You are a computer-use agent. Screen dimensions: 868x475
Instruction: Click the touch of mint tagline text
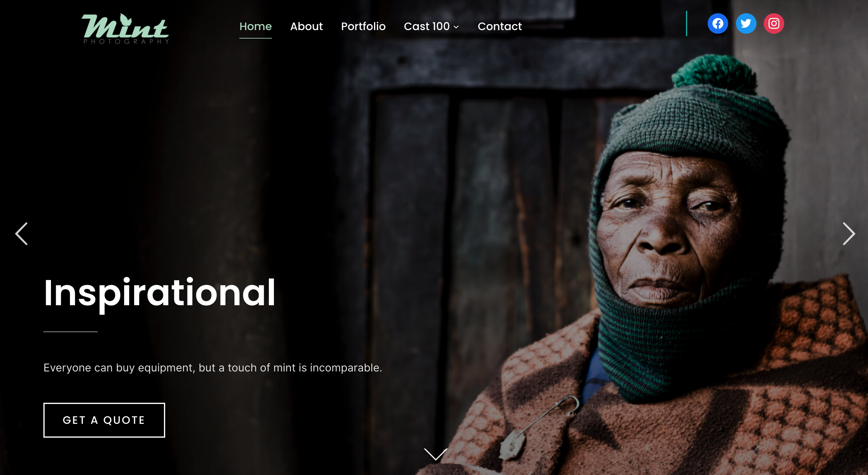click(213, 368)
